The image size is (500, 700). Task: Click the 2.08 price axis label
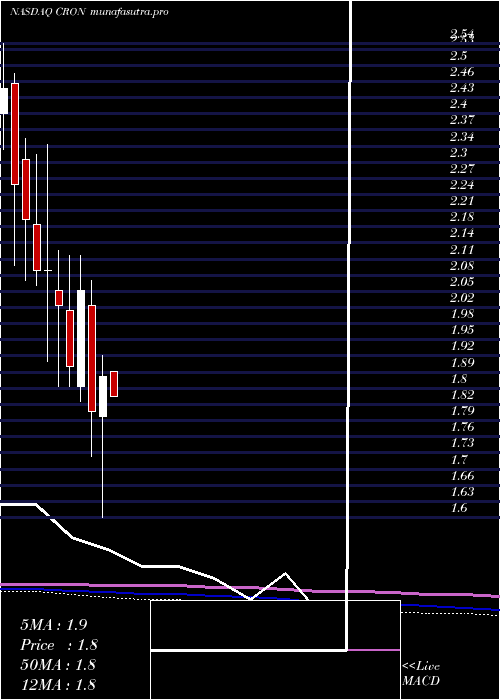coord(462,266)
